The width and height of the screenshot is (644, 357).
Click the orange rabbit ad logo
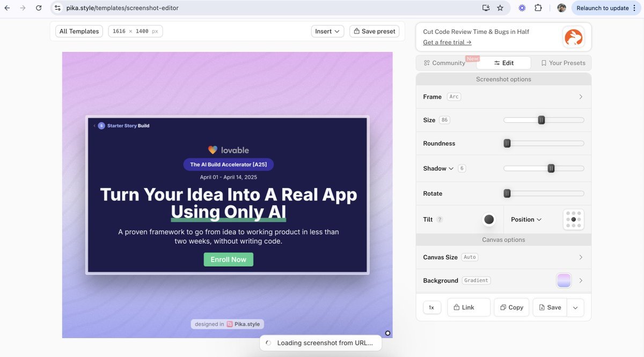tap(574, 37)
